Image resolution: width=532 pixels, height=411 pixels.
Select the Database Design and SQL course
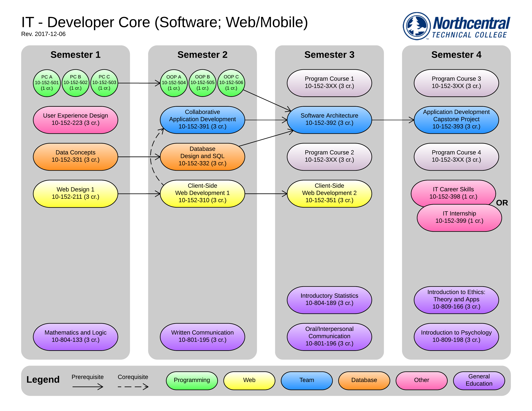click(202, 156)
